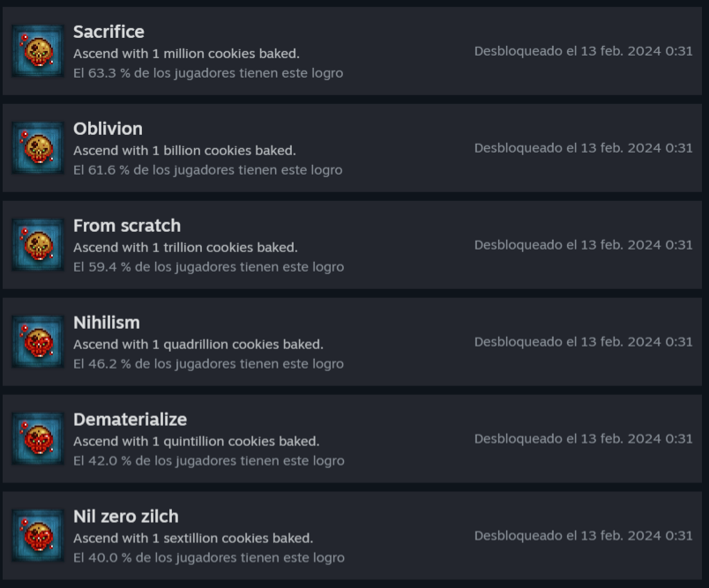The height and width of the screenshot is (588, 709).
Task: Click the Nihilism unlock date text
Action: (x=583, y=342)
